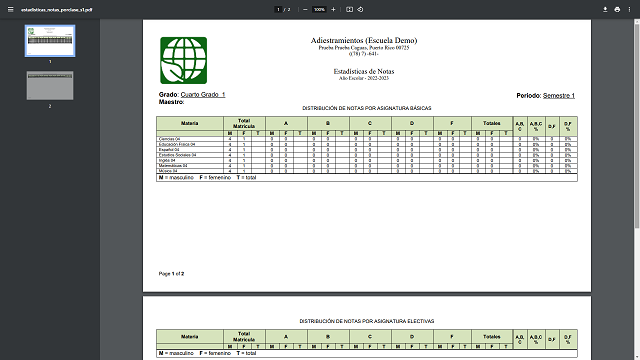Click the 100% zoom level field
Viewport: 640px width, 360px height.
click(319, 9)
